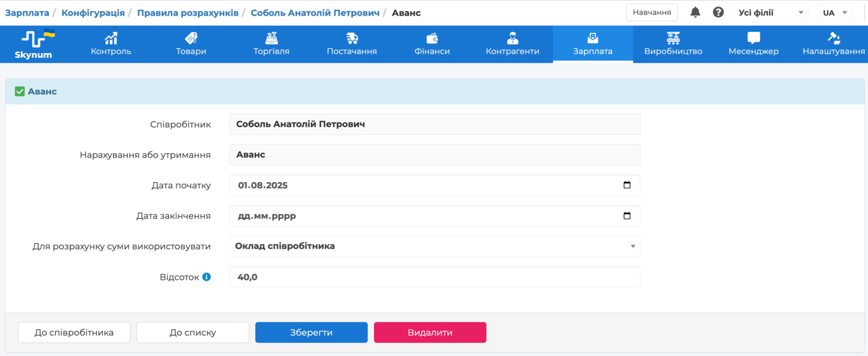Click the Відсоток input field

[x=435, y=277]
